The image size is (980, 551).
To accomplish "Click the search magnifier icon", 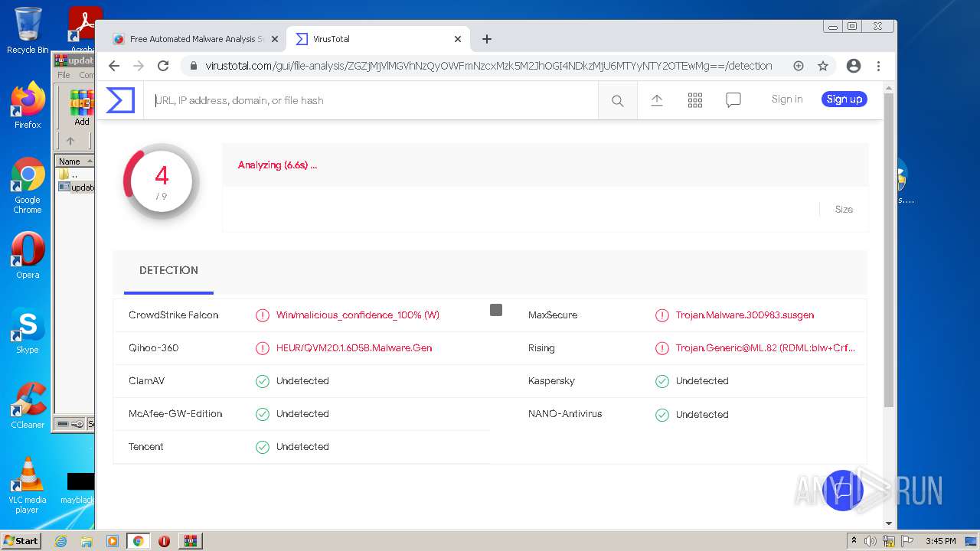I will pyautogui.click(x=617, y=100).
